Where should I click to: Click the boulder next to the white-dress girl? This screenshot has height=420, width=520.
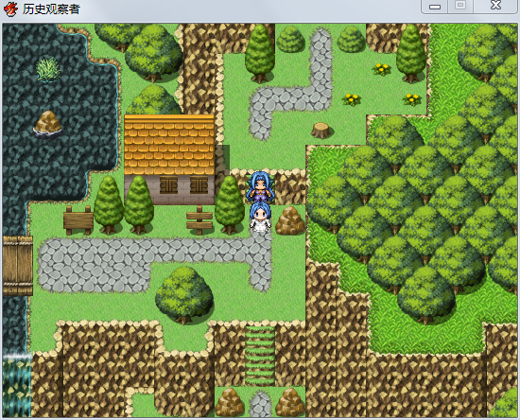[290, 220]
